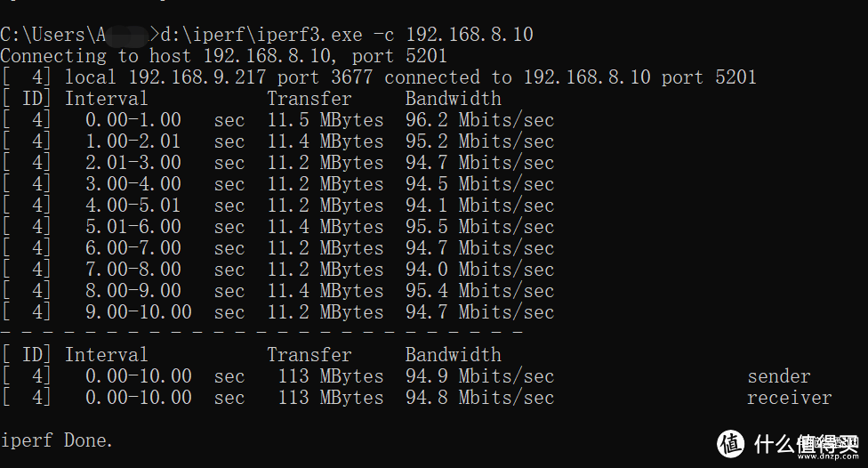Screen dimensions: 868x468
Task: Click the iperf3.exe command line text
Action: click(347, 35)
